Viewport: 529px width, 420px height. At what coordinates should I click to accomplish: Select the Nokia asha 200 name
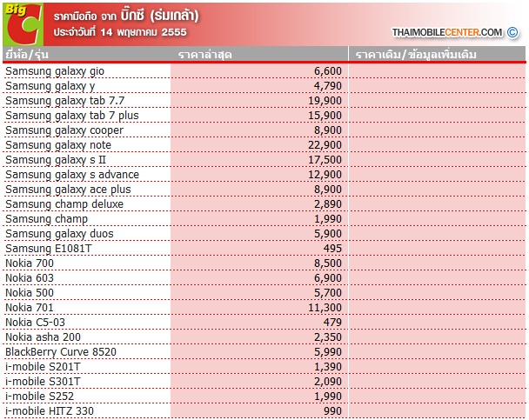tap(43, 337)
